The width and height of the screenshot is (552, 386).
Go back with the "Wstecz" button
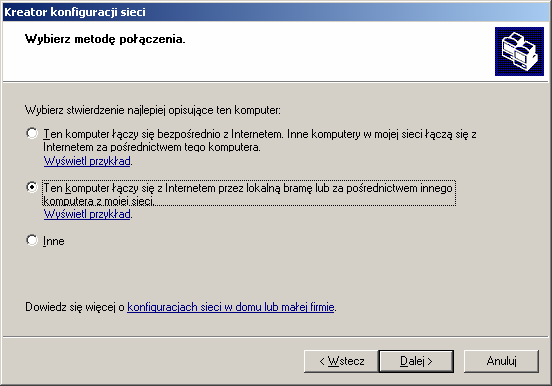point(341,361)
